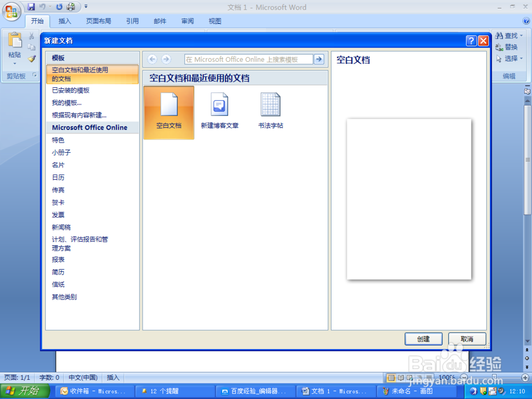Select the 新闻稿 category
This screenshot has width=532, height=399.
click(61, 227)
